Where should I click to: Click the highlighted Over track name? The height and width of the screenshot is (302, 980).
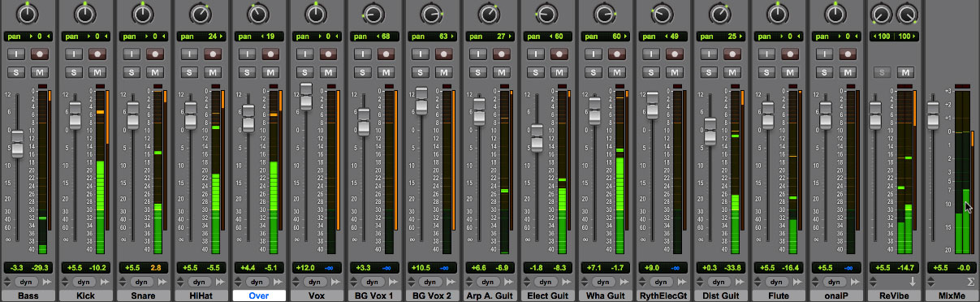258,296
